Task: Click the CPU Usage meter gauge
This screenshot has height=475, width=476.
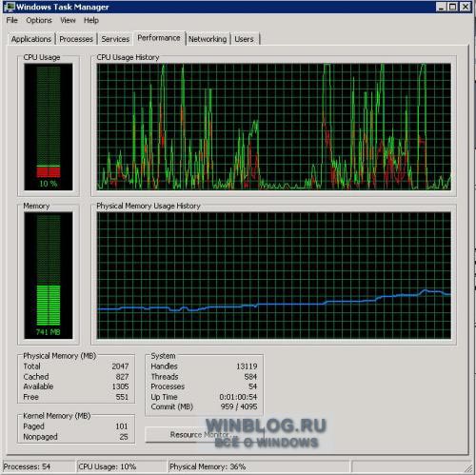Action: tap(49, 127)
